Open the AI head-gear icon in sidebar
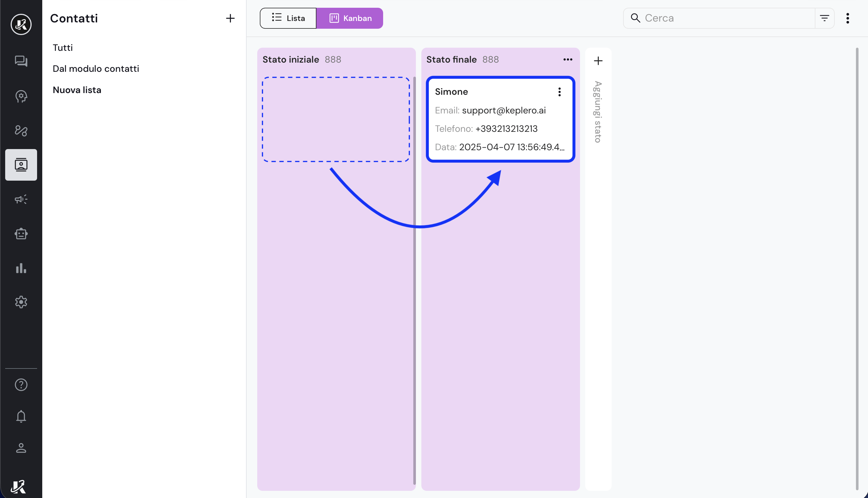The height and width of the screenshot is (498, 868). coord(21,96)
